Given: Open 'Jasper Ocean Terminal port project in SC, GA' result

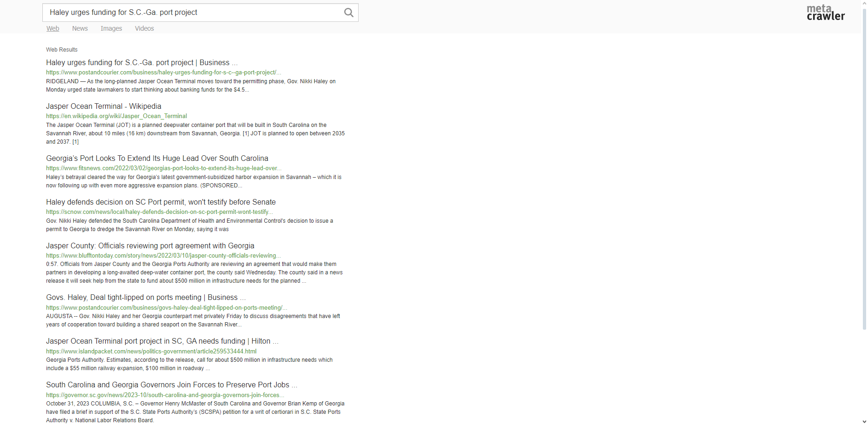Looking at the screenshot, I should 162,341.
